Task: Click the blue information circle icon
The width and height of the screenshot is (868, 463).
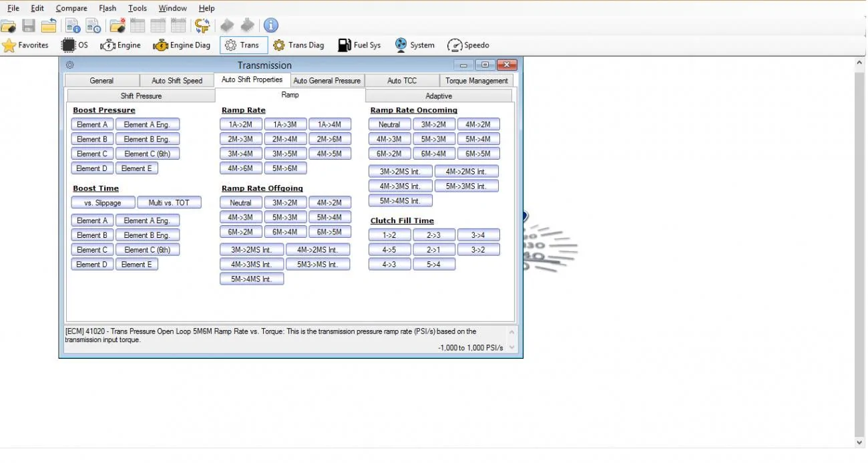Action: point(270,25)
